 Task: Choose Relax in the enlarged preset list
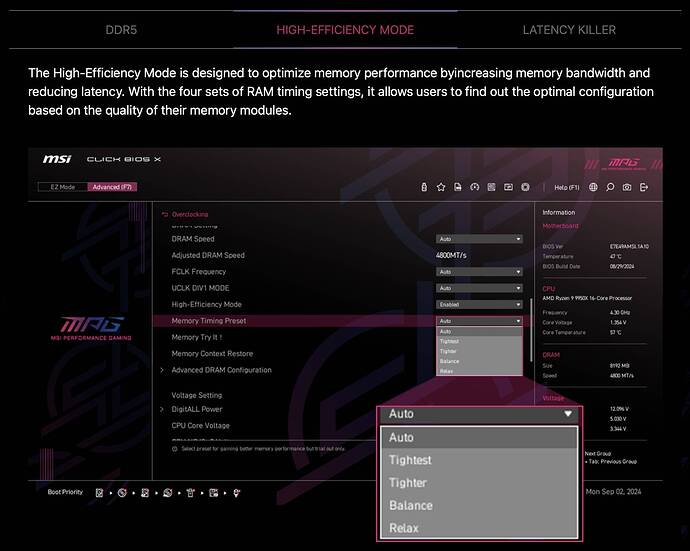click(x=479, y=528)
